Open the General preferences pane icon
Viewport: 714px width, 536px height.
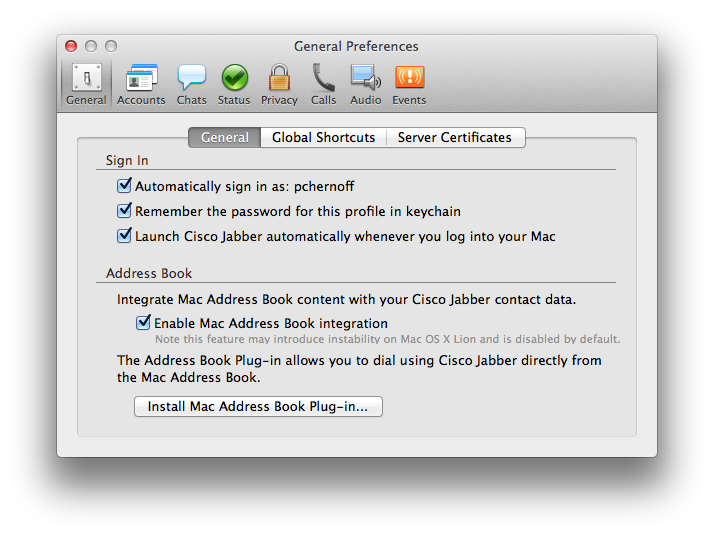[x=86, y=84]
